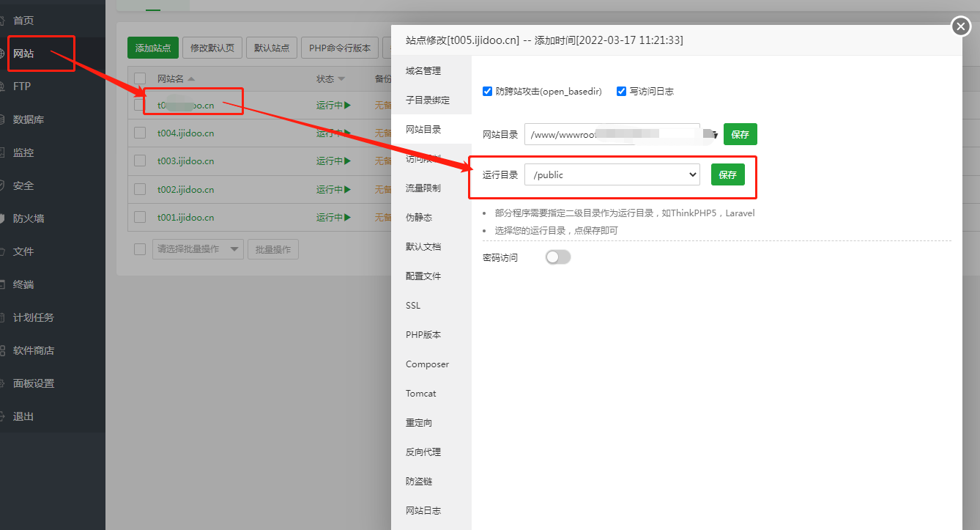980x530 pixels.
Task: Tick the checkbox for t002.ijidoo.cn
Action: point(140,189)
